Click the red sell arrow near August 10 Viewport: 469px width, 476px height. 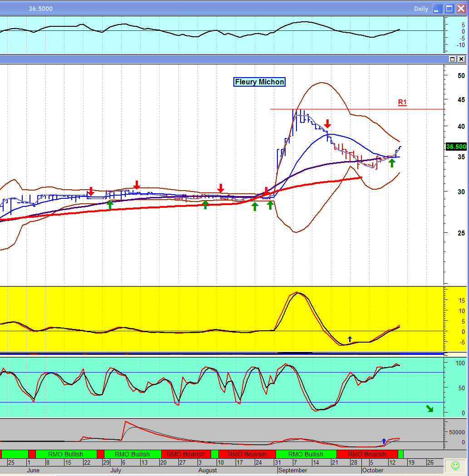(221, 188)
